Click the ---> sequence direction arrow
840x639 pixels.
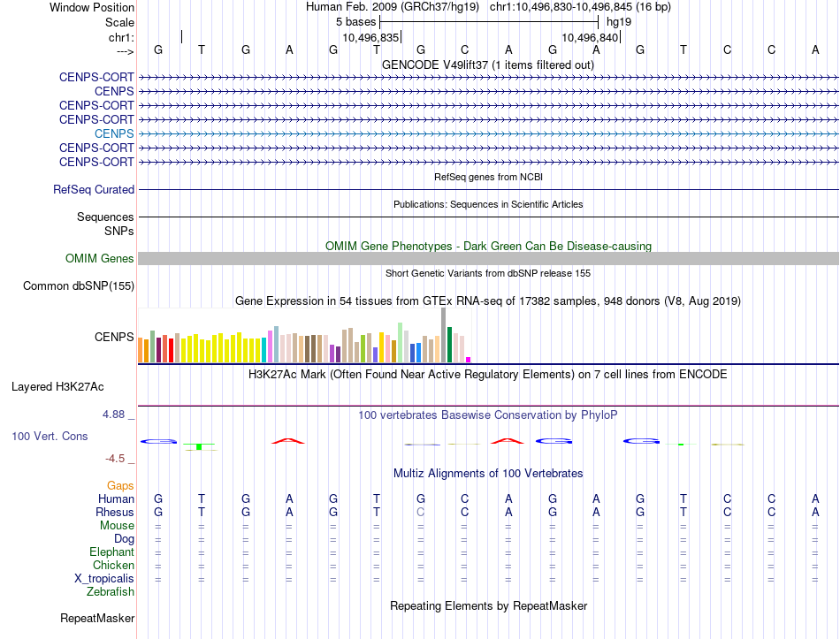125,51
